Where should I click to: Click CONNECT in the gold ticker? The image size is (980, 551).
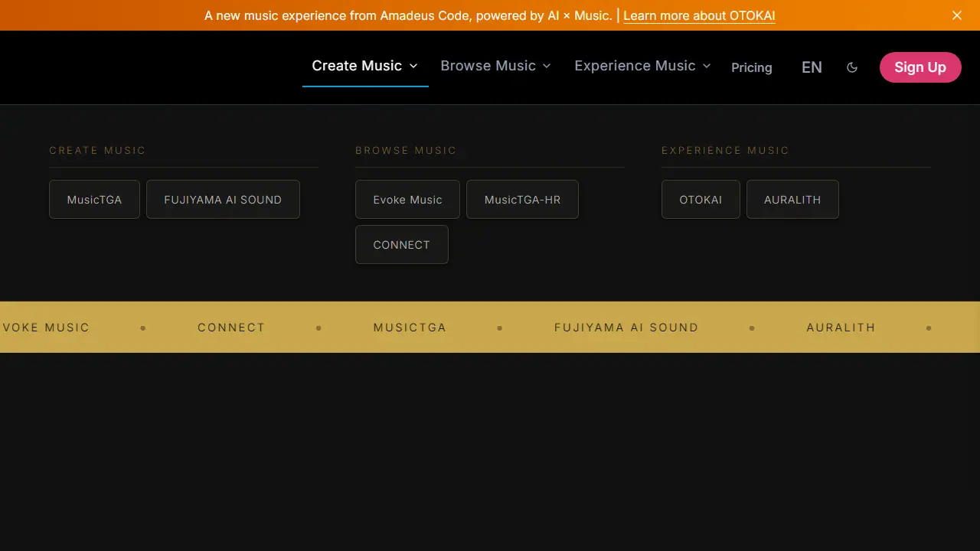point(231,328)
